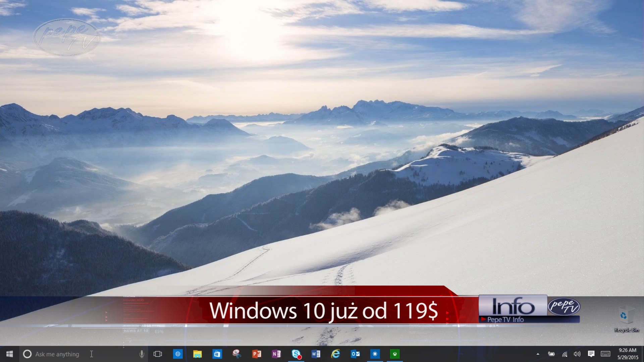Open File Explorer from taskbar
Image resolution: width=644 pixels, height=362 pixels.
[x=198, y=354]
